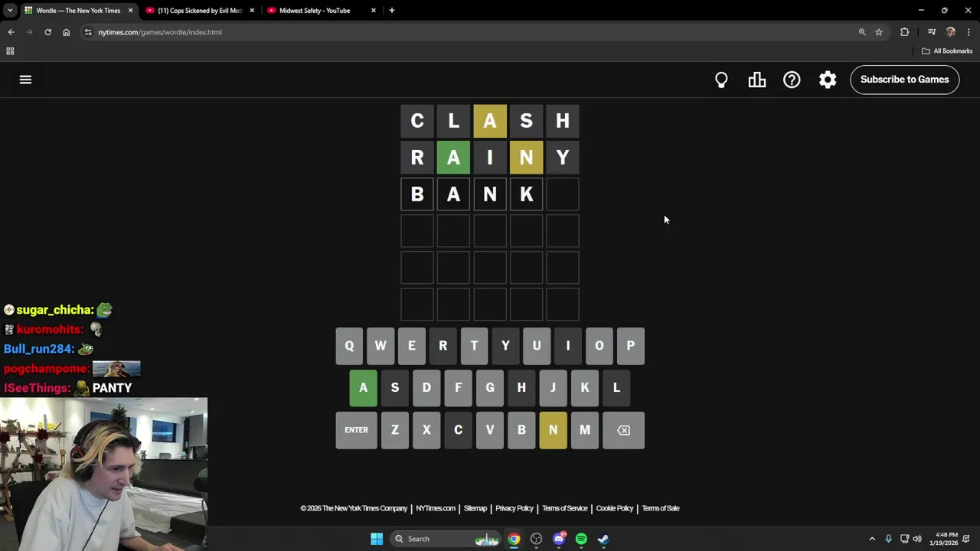Tap the O key on keyboard
This screenshot has height=551, width=980.
599,346
